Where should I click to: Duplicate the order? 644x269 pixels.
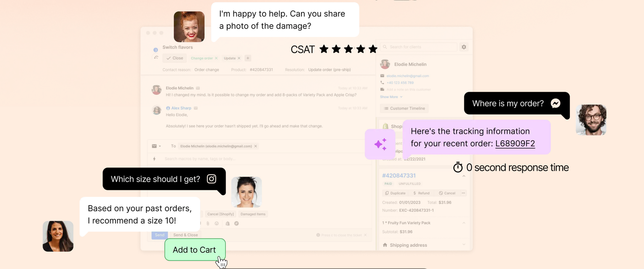[x=395, y=193]
